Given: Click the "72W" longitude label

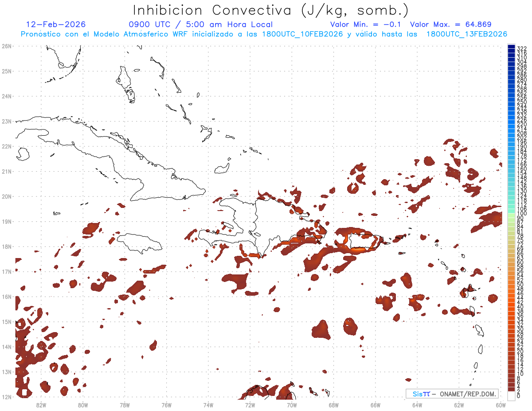Looking at the screenshot, I should click(250, 405).
